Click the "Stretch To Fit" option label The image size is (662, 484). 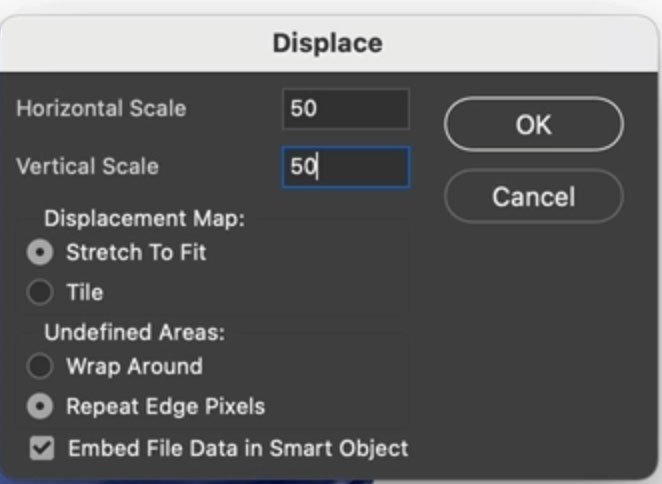[136, 253]
